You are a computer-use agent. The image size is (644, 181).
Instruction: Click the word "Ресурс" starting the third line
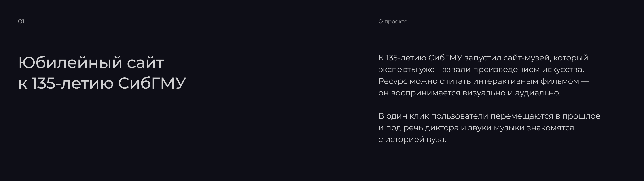point(393,81)
